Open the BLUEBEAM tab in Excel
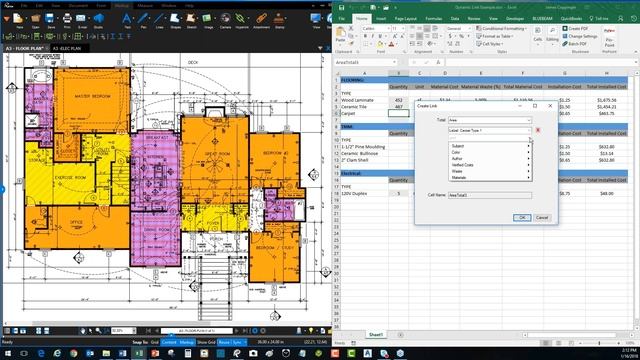This screenshot has width=640, height=360. point(542,18)
